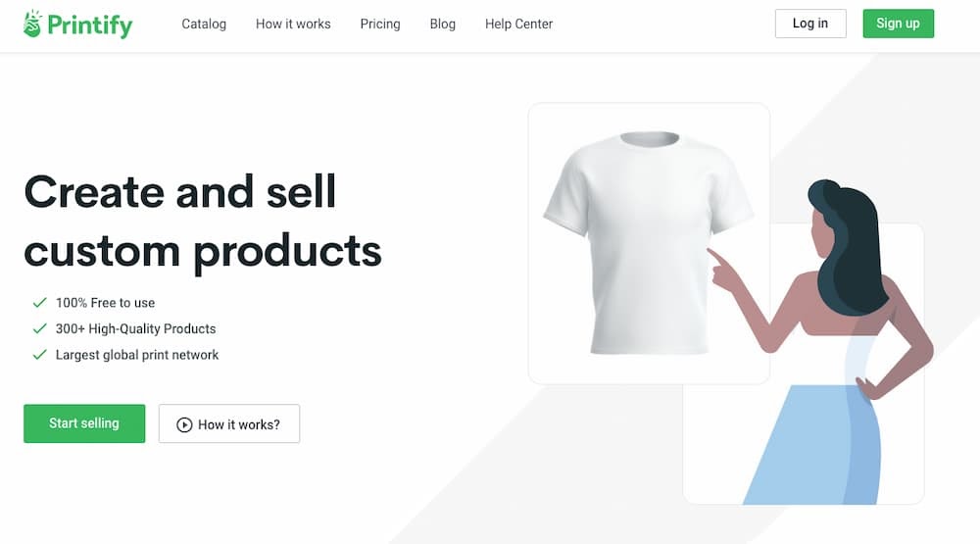Click checkmark beside 100% Free to use

click(40, 303)
